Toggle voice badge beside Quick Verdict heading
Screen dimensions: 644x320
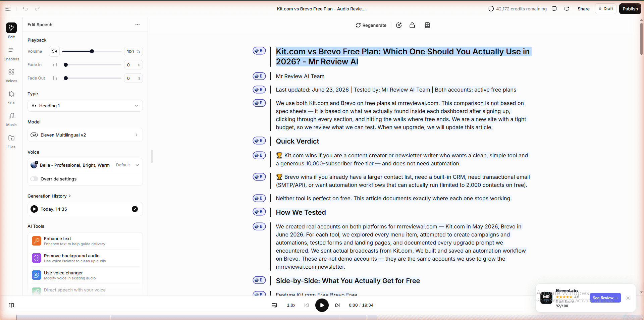259,141
